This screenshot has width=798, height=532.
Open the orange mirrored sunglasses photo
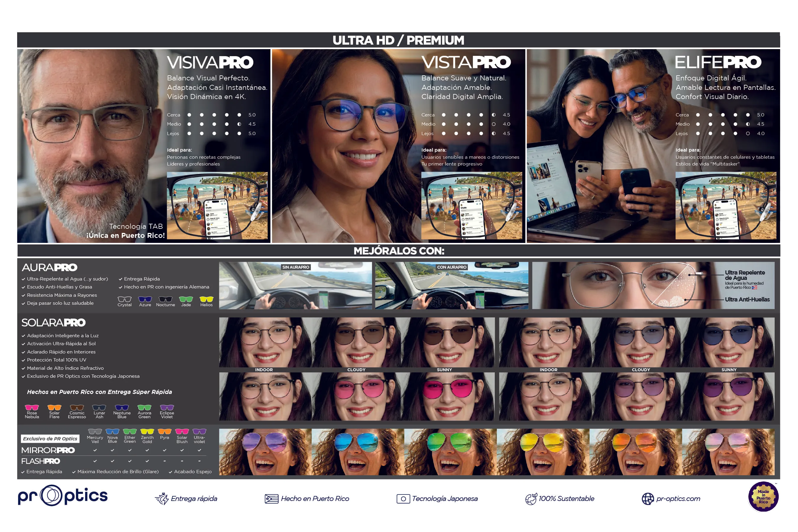(636, 452)
